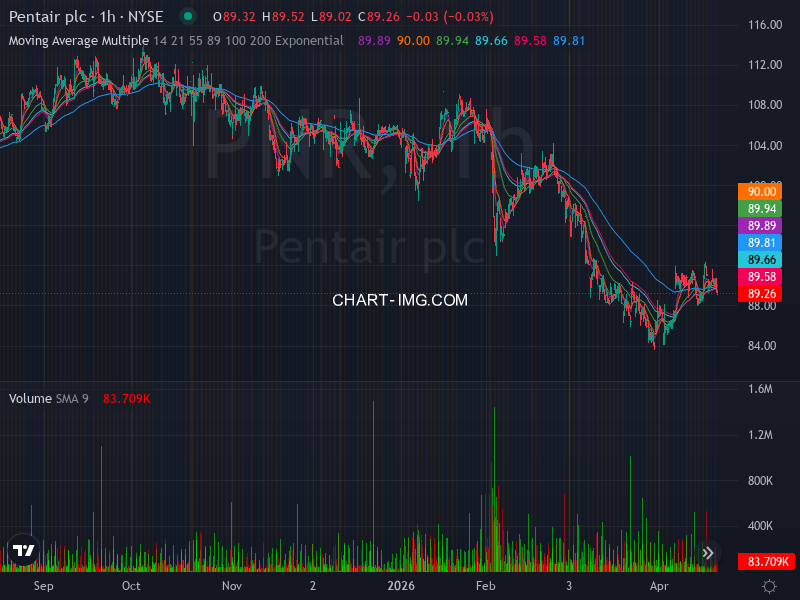Click the -0.03 (-0.03%) change value

pos(450,17)
